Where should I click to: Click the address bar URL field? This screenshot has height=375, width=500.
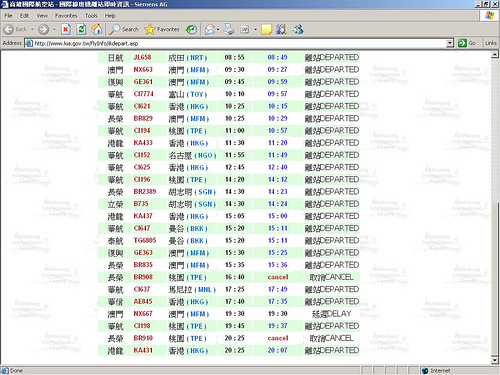tap(239, 43)
